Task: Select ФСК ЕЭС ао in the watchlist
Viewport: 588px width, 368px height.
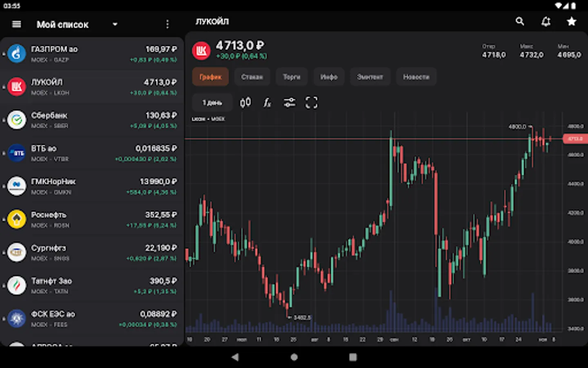Action: pyautogui.click(x=92, y=319)
